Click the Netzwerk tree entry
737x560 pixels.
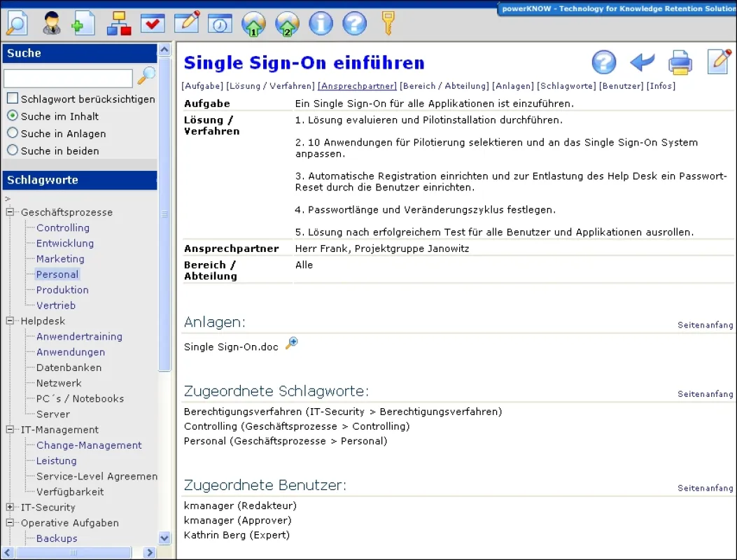click(59, 383)
